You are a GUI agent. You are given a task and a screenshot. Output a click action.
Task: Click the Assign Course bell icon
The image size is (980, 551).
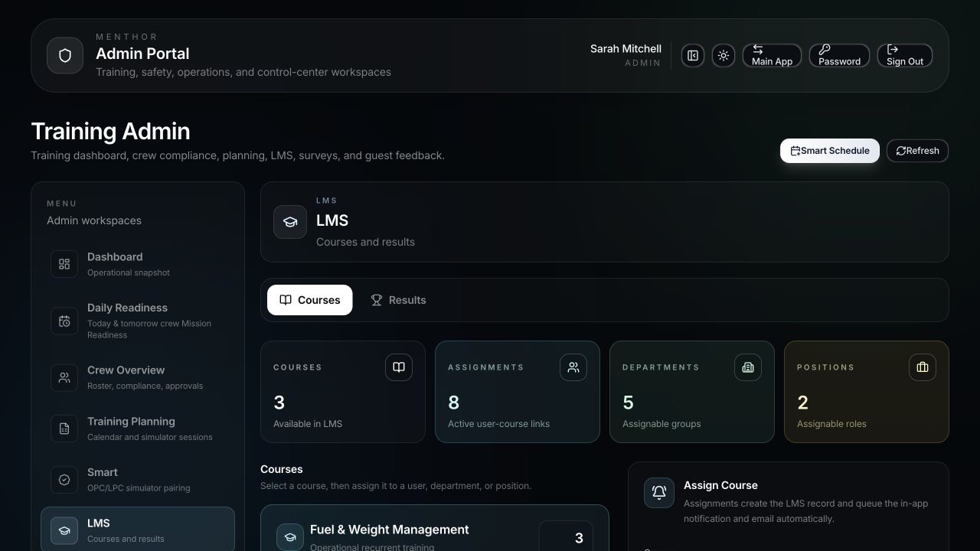click(659, 493)
